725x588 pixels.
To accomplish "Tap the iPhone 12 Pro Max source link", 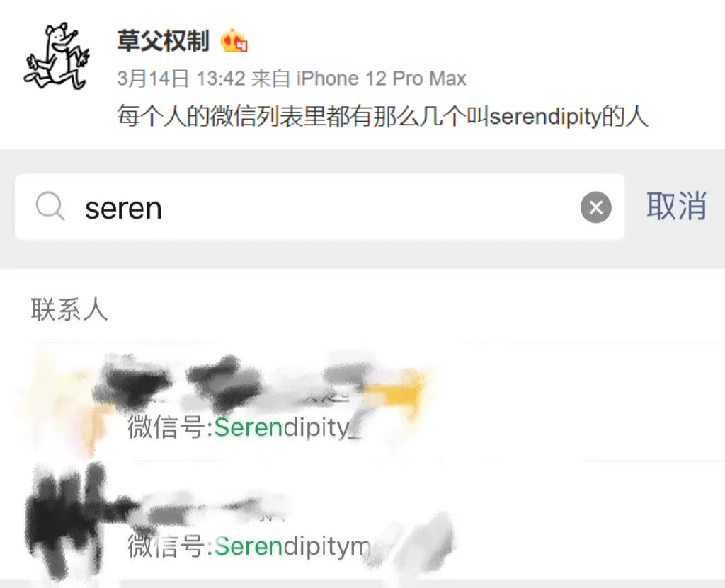I will 382,79.
